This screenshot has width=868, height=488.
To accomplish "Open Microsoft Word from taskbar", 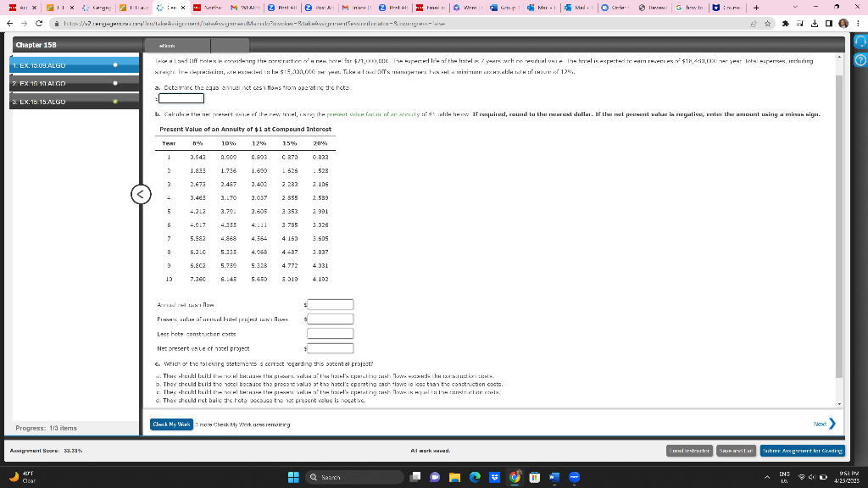I will 555,478.
